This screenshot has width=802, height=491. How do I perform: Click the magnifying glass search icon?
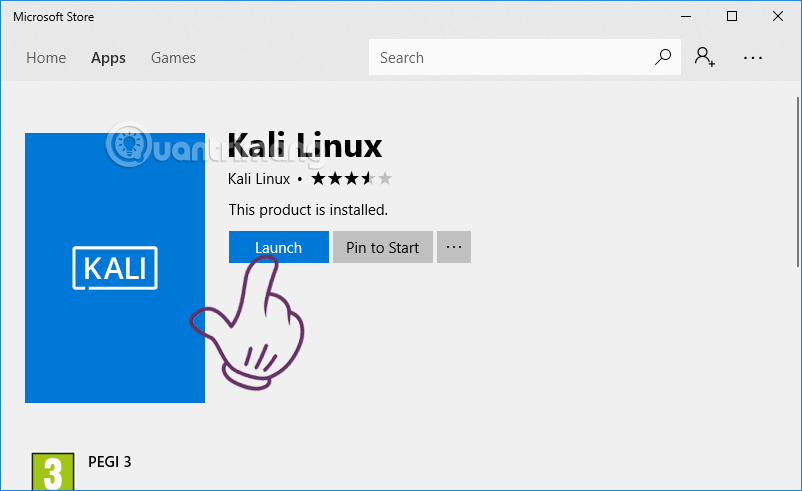pyautogui.click(x=663, y=57)
